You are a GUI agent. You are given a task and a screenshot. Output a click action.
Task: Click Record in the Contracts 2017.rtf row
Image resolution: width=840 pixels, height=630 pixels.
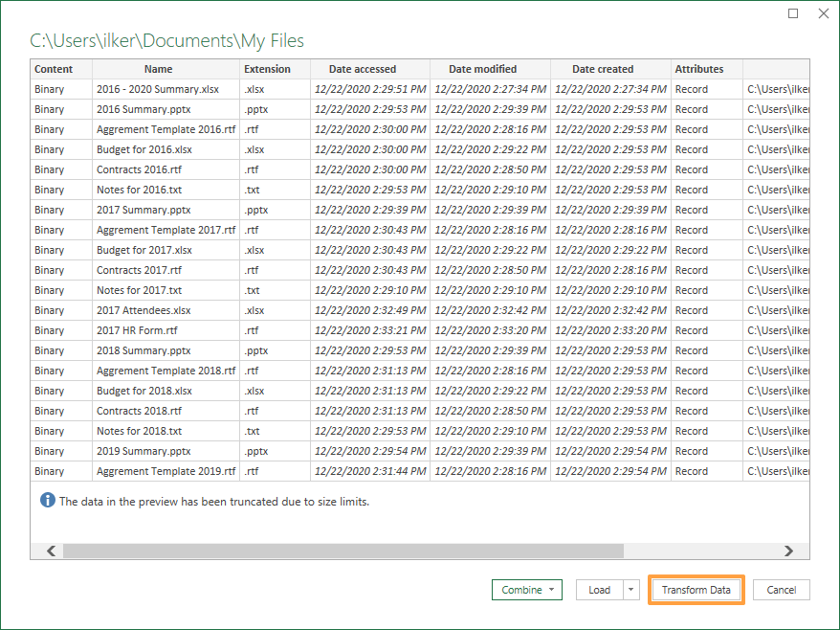pos(692,270)
